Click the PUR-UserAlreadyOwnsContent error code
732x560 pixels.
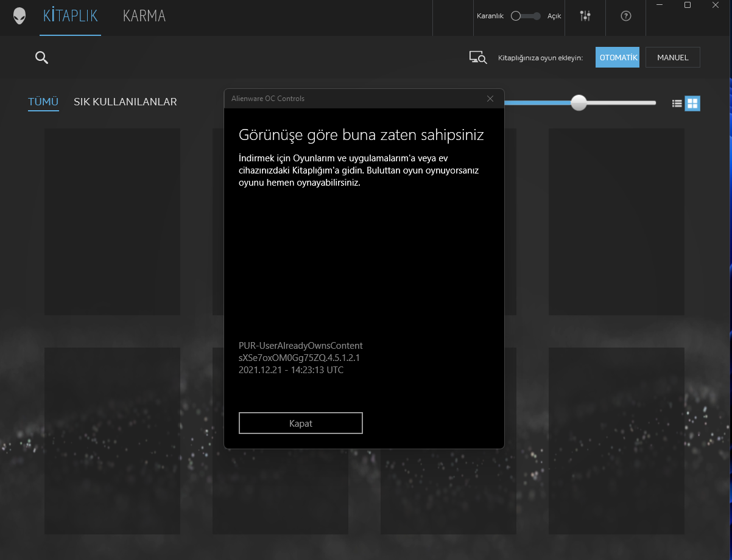click(301, 346)
